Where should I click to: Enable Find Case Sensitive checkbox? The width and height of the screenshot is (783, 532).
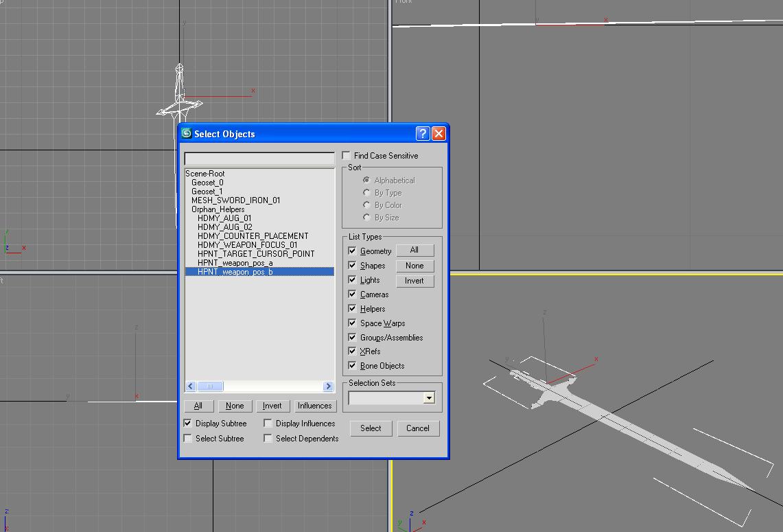pyautogui.click(x=347, y=156)
